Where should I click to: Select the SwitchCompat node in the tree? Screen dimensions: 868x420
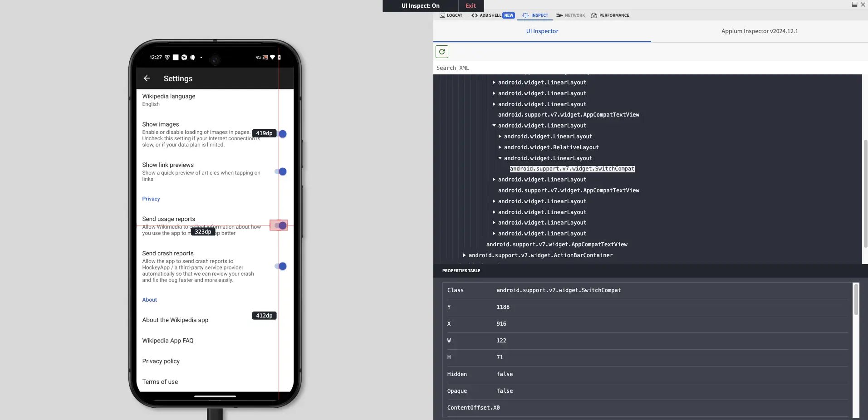[x=572, y=169]
